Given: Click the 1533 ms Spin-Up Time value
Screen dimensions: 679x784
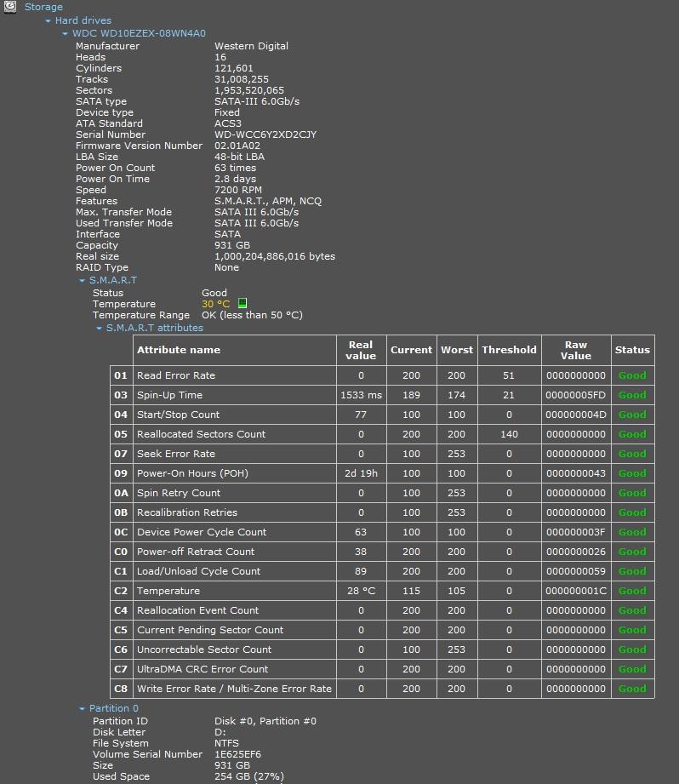Looking at the screenshot, I should tap(361, 395).
